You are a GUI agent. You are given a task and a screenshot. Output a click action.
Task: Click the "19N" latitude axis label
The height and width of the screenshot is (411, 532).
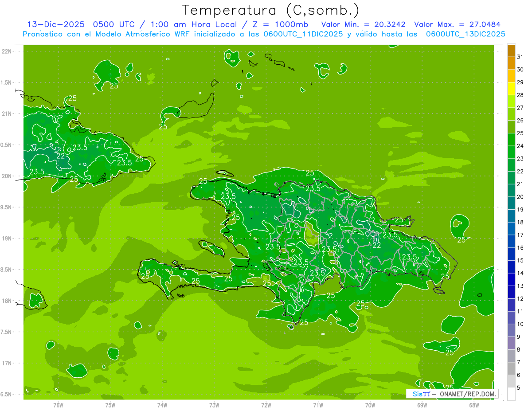point(7,239)
